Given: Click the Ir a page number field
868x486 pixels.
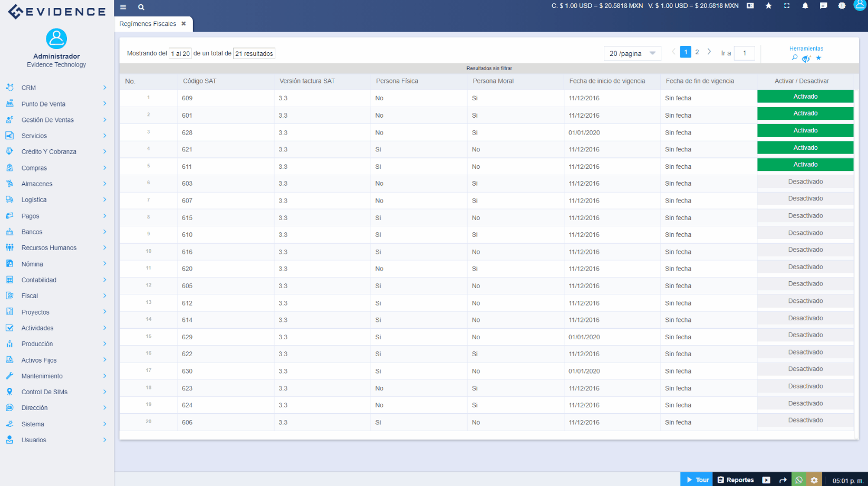Looking at the screenshot, I should point(745,53).
